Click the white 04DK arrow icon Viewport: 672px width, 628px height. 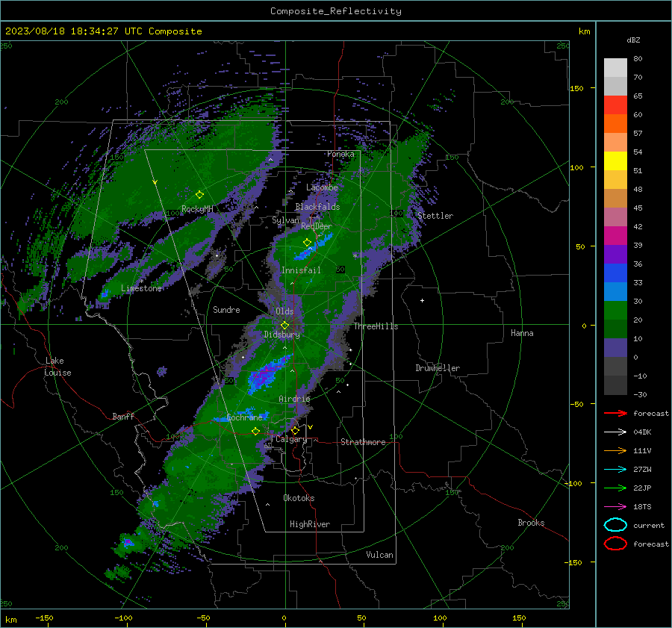click(x=615, y=432)
